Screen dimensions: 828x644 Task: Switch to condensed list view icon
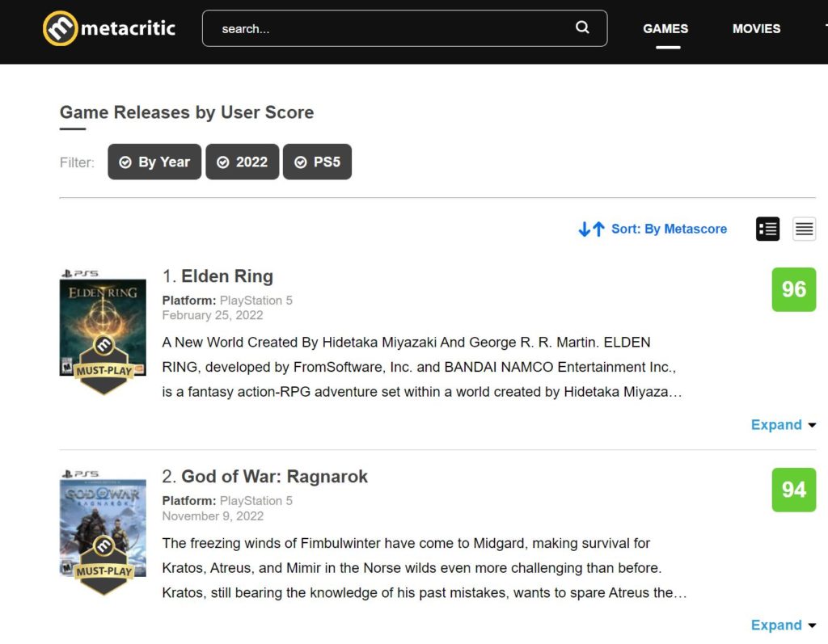click(804, 229)
